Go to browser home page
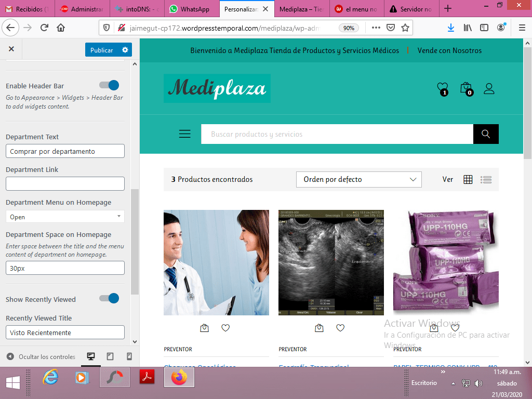This screenshot has width=532, height=399. point(61,28)
